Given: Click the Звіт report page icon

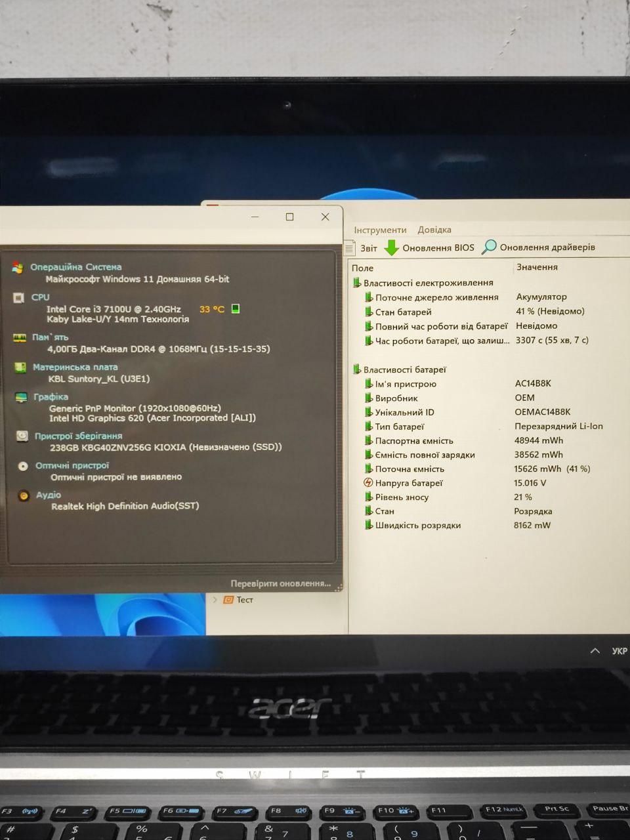Looking at the screenshot, I should coord(350,248).
